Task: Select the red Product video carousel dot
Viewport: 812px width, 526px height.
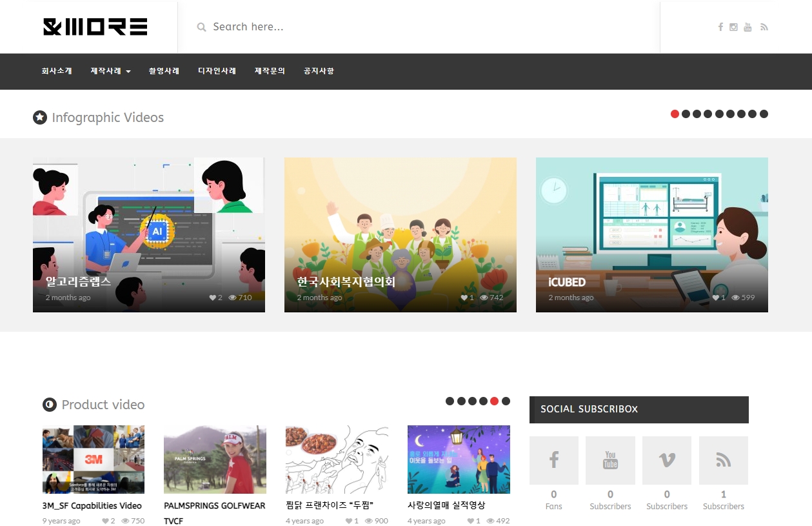Action: pos(494,401)
